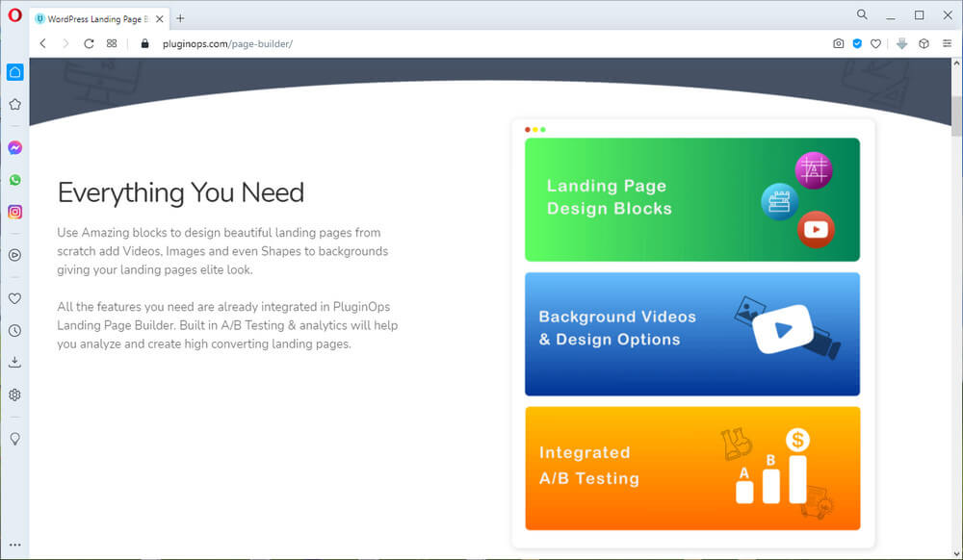Click the scroll-up arrow of scrollbar
Image resolution: width=963 pixels, height=560 pixels.
[956, 64]
